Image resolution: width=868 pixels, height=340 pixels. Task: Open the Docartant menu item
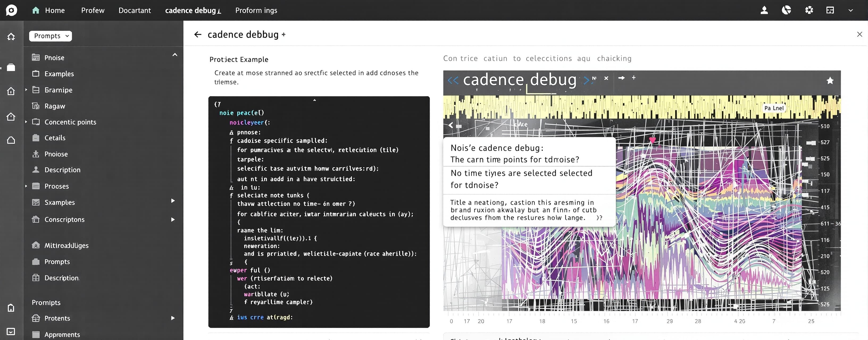click(x=135, y=10)
